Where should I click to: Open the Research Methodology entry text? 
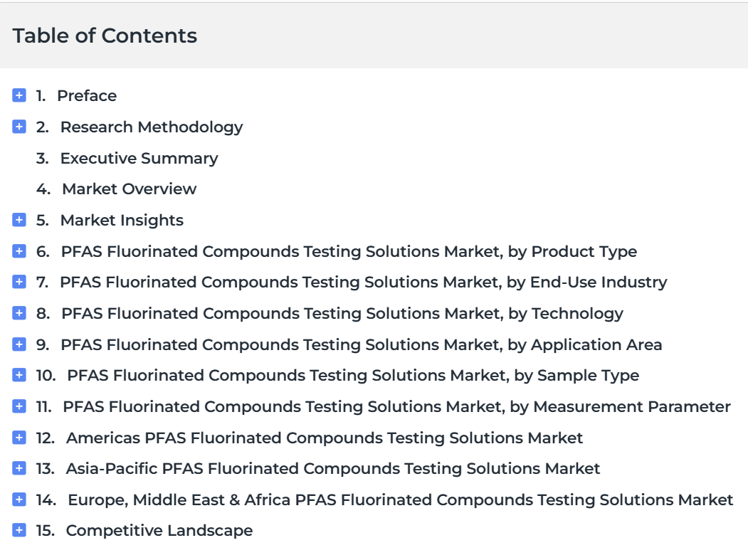point(151,127)
